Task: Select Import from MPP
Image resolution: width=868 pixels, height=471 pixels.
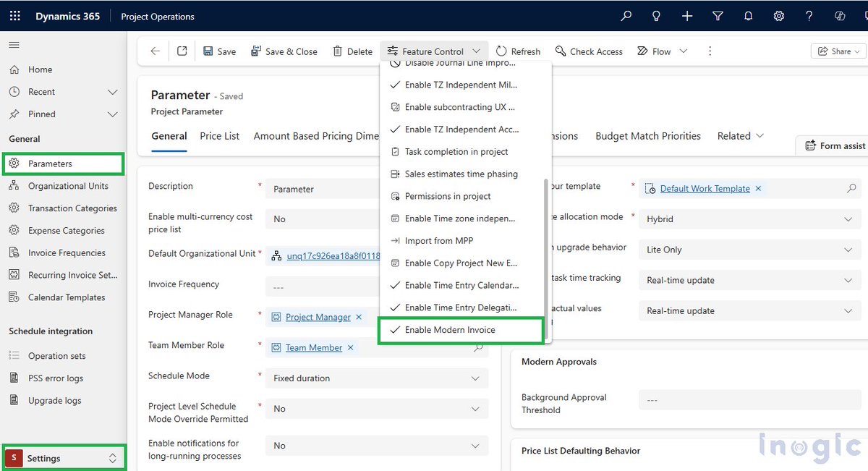Action: pos(461,241)
